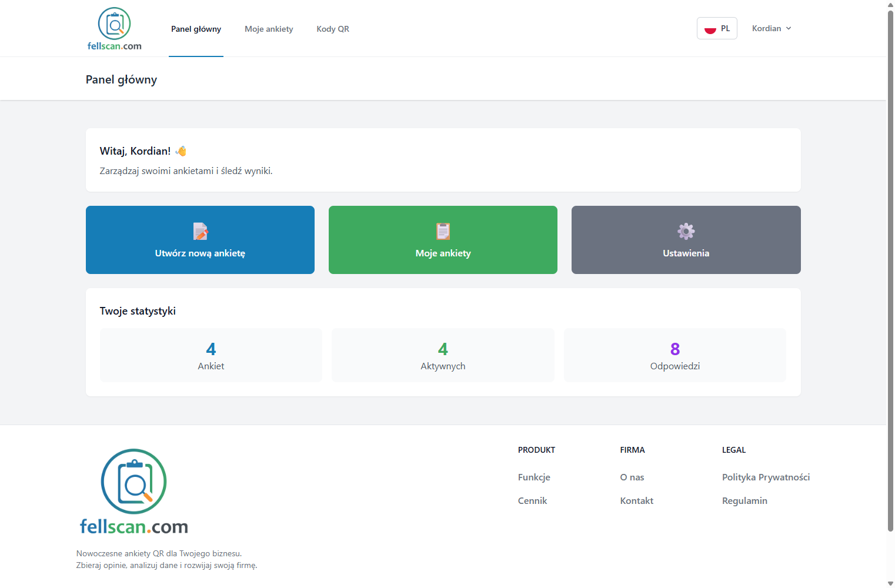Open the Polityka Prywatności link
Image resolution: width=895 pixels, height=588 pixels.
(x=766, y=477)
